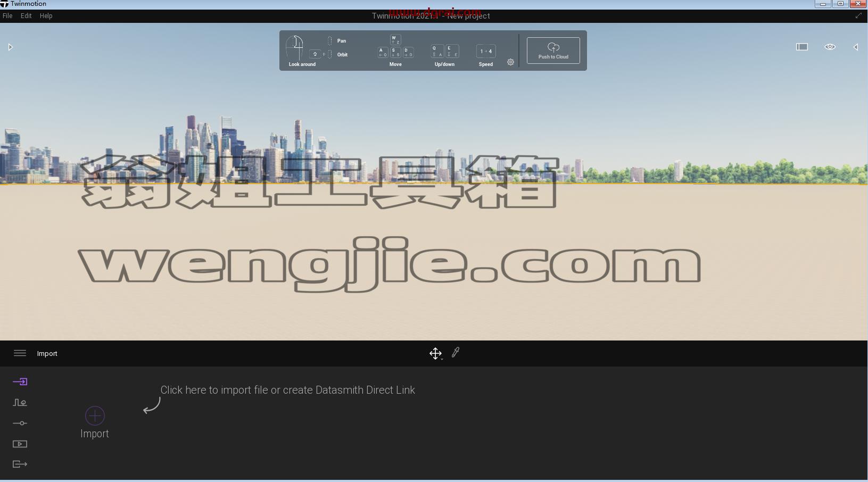Toggle the viewport layout panel icon
Viewport: 868px width, 482px height.
(802, 47)
